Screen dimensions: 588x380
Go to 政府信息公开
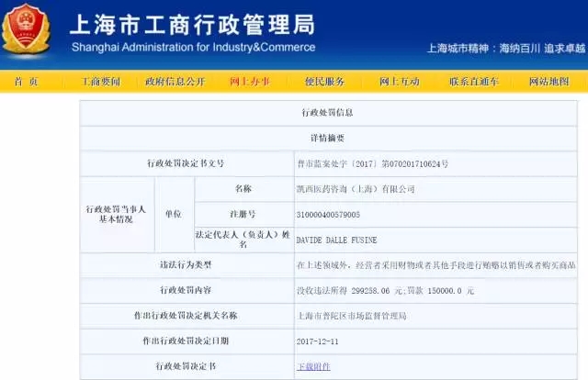tap(175, 82)
